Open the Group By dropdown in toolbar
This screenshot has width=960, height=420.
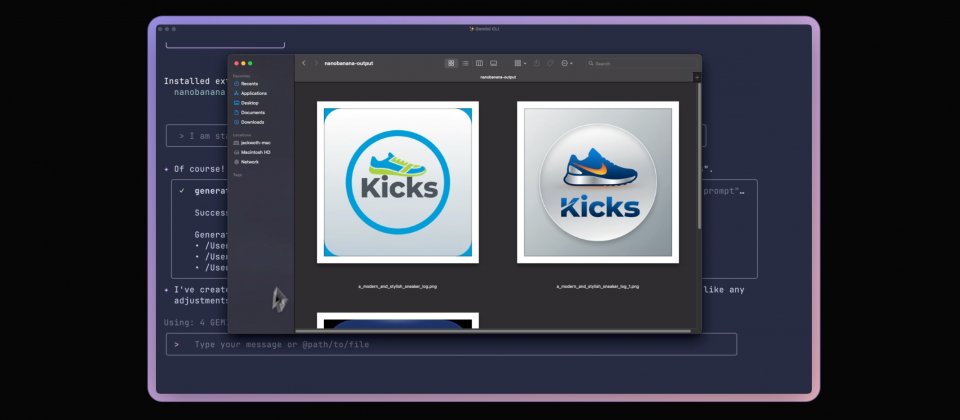point(520,63)
